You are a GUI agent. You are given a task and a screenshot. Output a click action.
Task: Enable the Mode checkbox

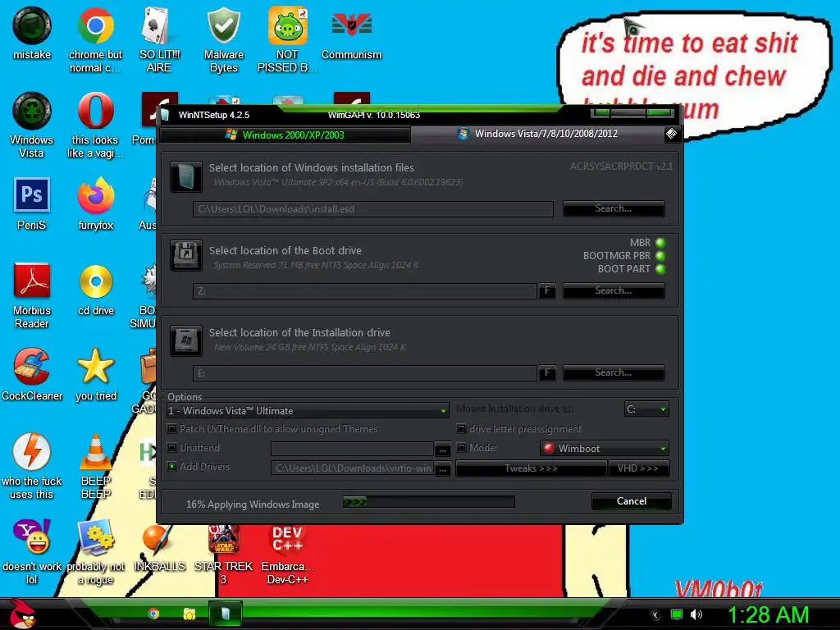pos(461,447)
